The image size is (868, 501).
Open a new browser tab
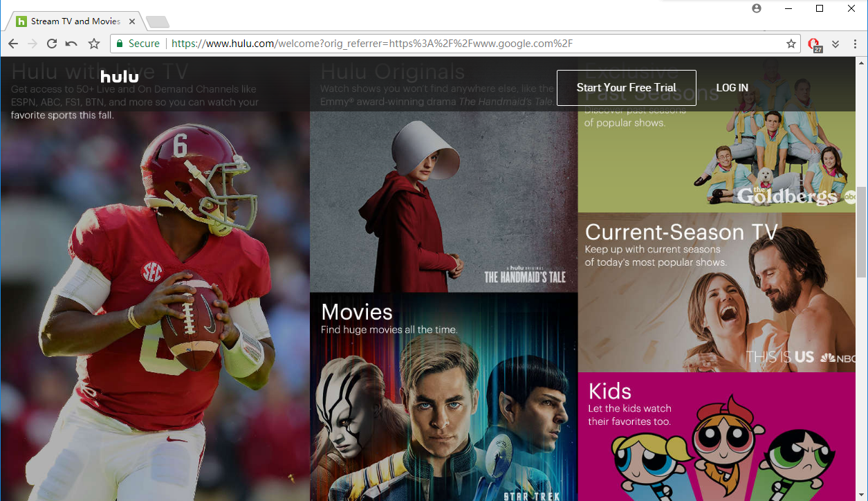tap(158, 22)
